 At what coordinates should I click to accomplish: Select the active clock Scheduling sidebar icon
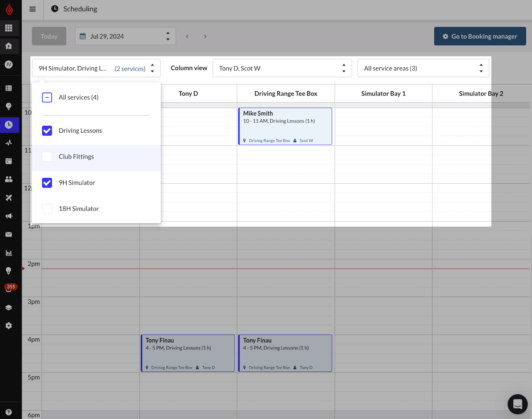[9, 125]
